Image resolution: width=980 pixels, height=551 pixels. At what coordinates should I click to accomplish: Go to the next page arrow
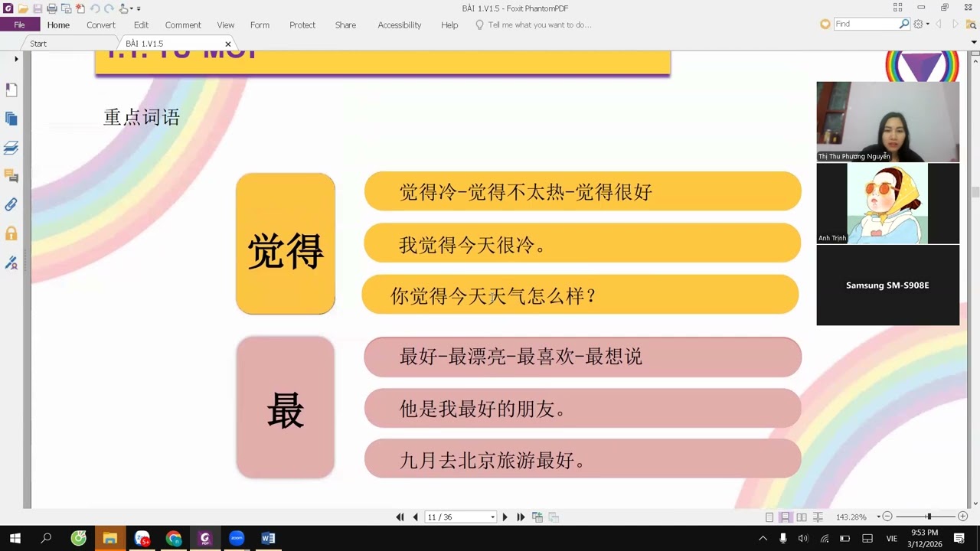click(505, 517)
